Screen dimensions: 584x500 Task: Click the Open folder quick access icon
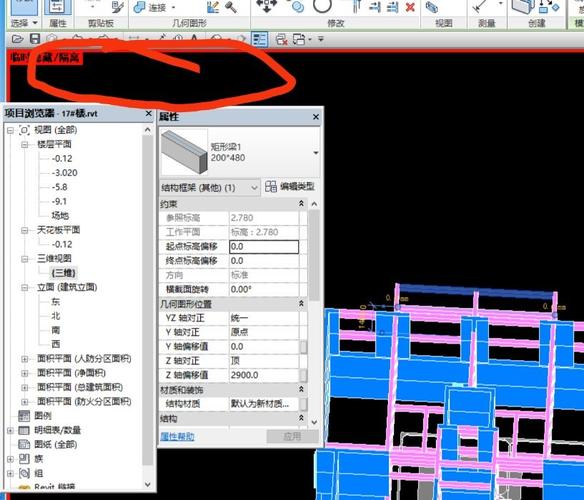point(17,39)
